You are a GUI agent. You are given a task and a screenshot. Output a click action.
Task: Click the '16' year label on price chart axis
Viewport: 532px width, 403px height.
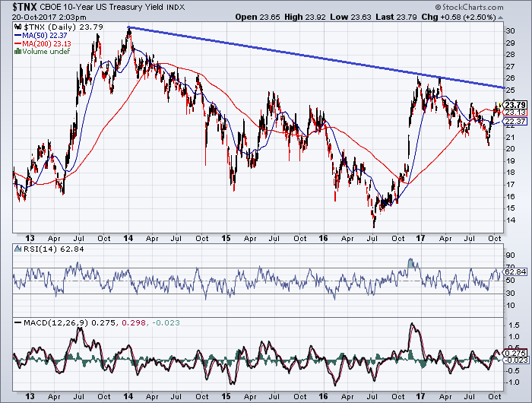(323, 238)
